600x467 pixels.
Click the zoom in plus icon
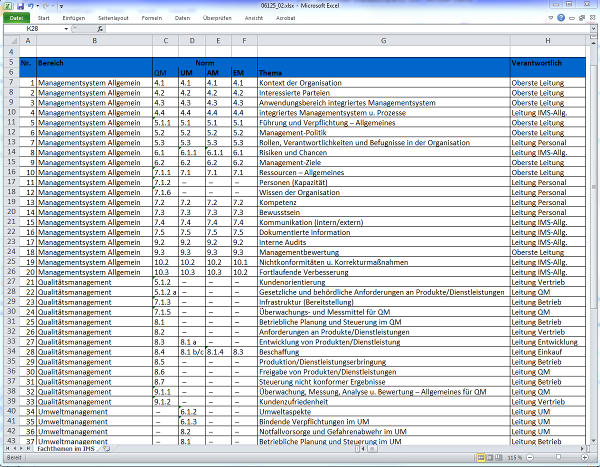point(586,458)
